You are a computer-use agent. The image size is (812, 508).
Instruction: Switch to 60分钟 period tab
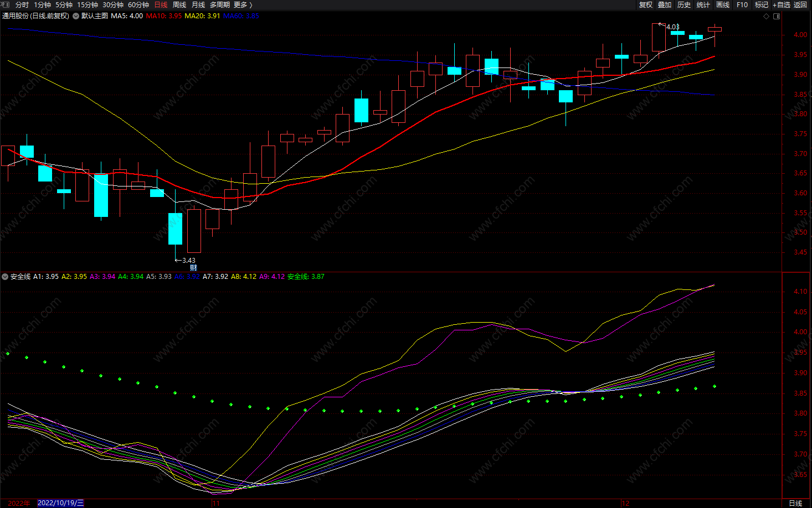click(138, 5)
